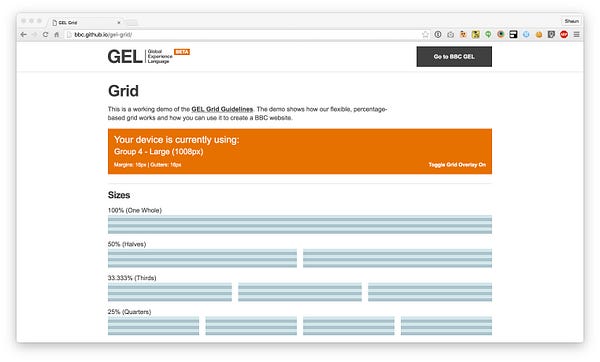
Task: Click 'Your device is currently using:' text
Action: (176, 140)
